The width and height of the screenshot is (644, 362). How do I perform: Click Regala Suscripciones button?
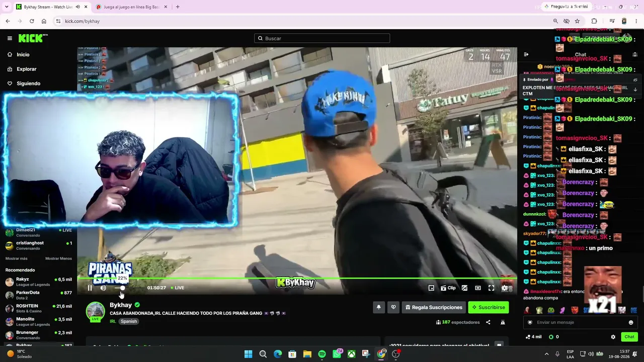pos(434,307)
